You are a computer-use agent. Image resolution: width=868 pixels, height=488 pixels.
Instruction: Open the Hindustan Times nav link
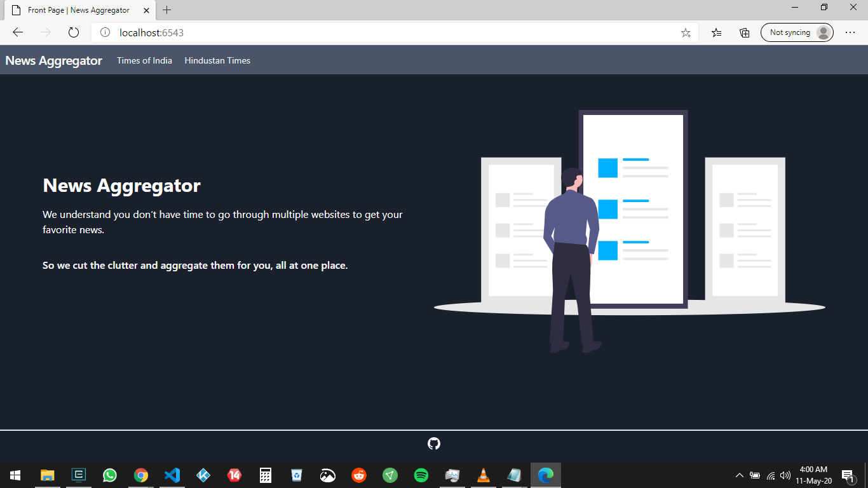pos(217,60)
